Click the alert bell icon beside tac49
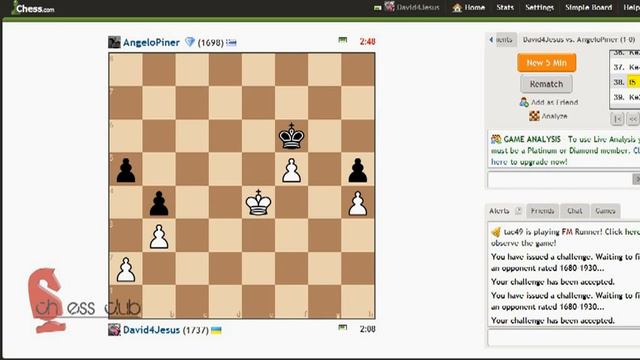This screenshot has width=640, height=360. (x=496, y=232)
